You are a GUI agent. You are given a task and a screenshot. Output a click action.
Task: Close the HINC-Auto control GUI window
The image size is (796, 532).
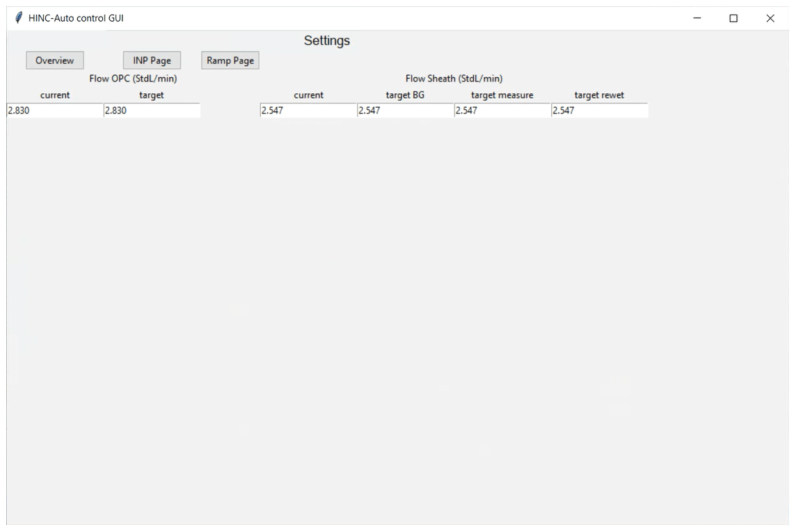point(770,19)
